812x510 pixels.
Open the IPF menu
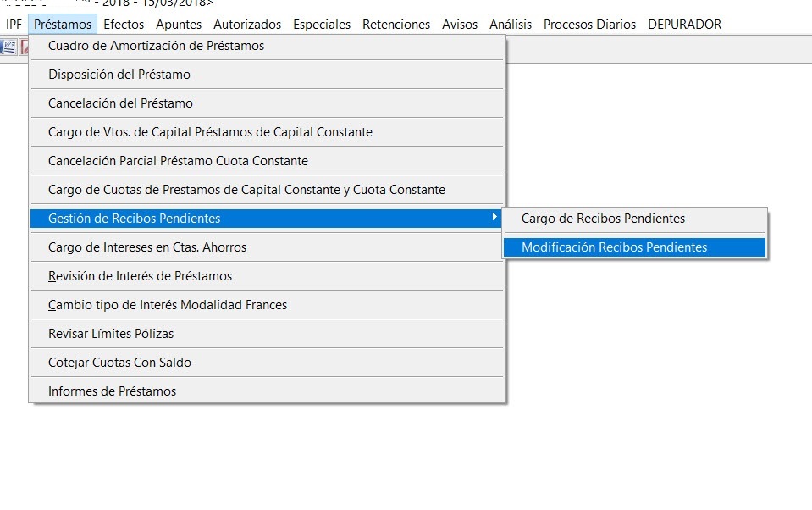(13, 24)
